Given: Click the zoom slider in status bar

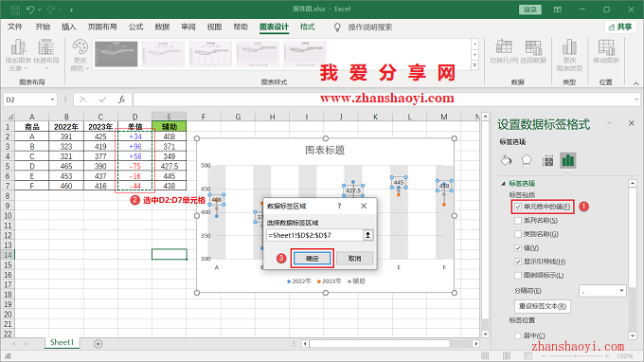Looking at the screenshot, I should [576, 355].
